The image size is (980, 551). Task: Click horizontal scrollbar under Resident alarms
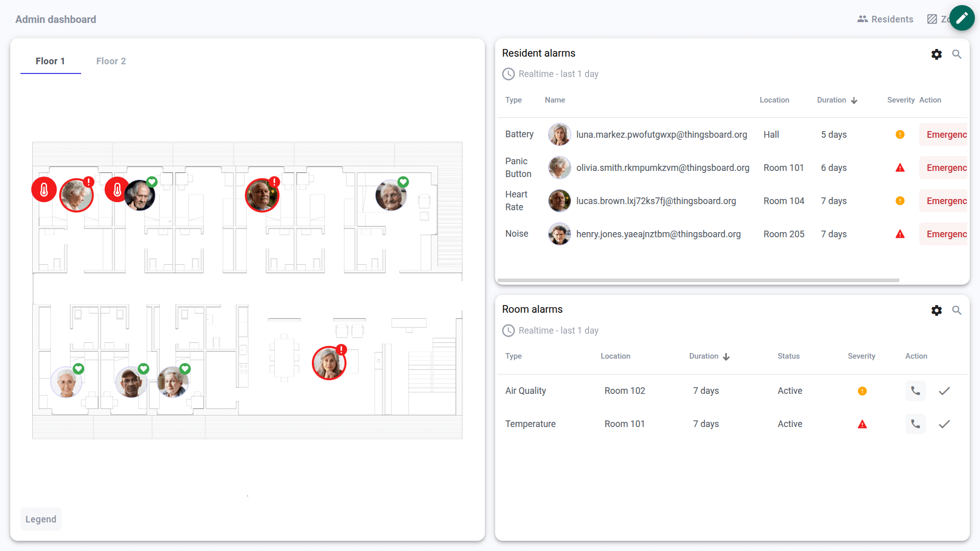tap(698, 280)
